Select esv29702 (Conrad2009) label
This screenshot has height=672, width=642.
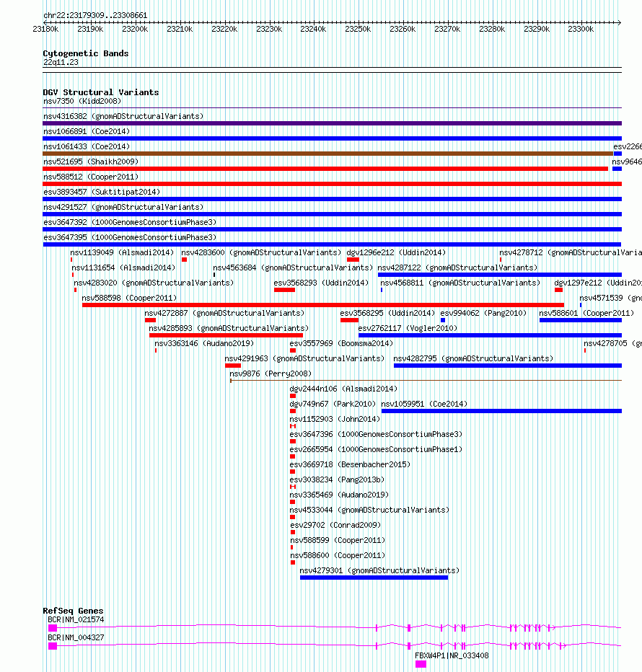pyautogui.click(x=336, y=525)
